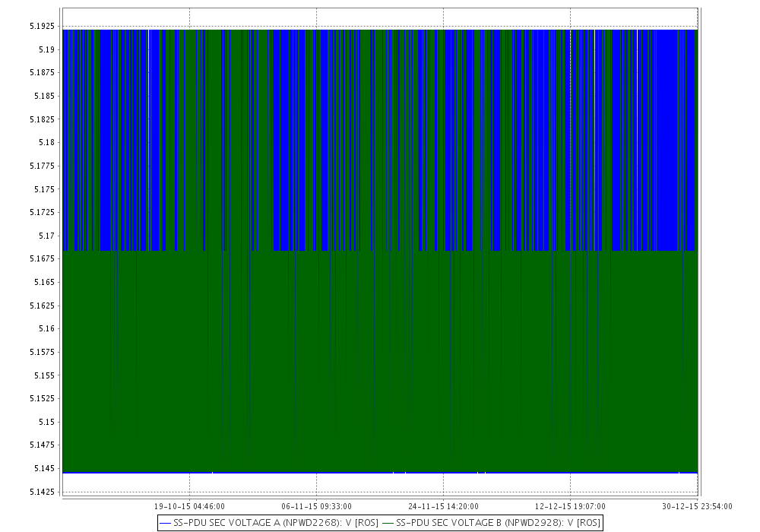This screenshot has height=532, width=760.
Task: Click the SS-PDU SEC VOLTAGE B legend entry
Action: click(492, 523)
